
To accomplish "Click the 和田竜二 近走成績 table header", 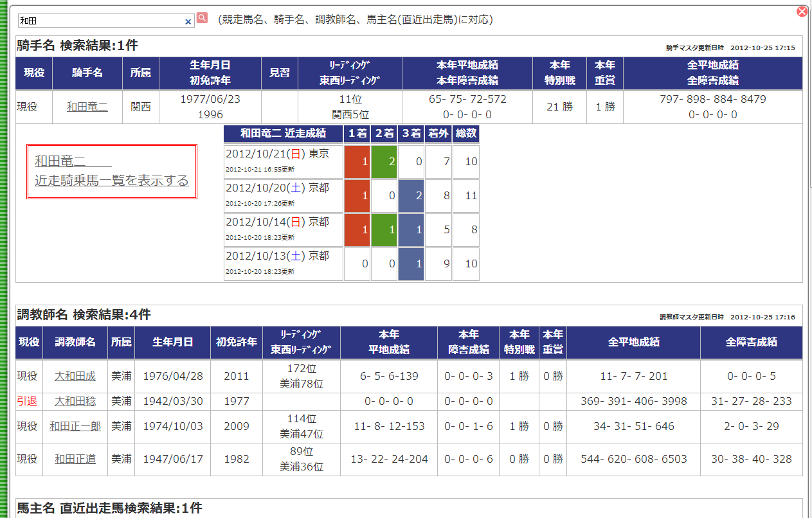I will coord(283,134).
